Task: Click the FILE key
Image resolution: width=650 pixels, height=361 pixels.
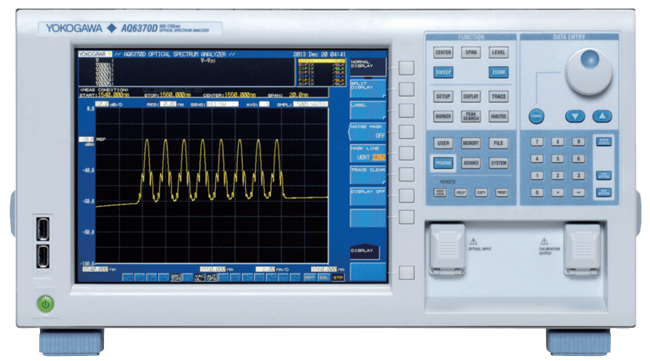Action: click(498, 143)
